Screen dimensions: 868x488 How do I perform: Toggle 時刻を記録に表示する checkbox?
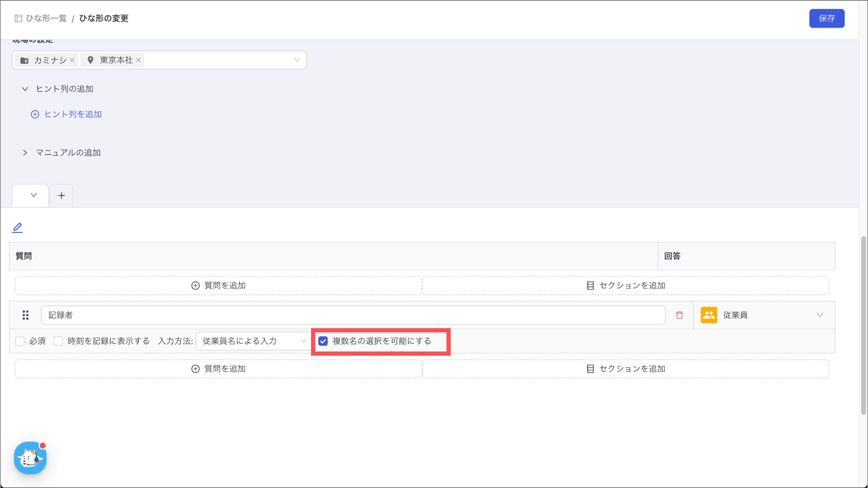[x=58, y=341]
